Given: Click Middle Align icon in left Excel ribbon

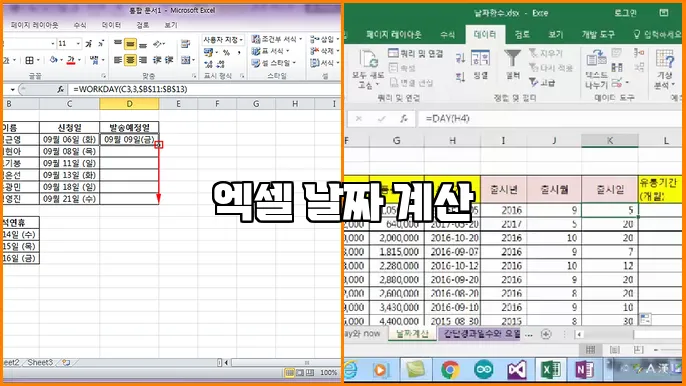Looking at the screenshot, I should pyautogui.click(x=130, y=44).
